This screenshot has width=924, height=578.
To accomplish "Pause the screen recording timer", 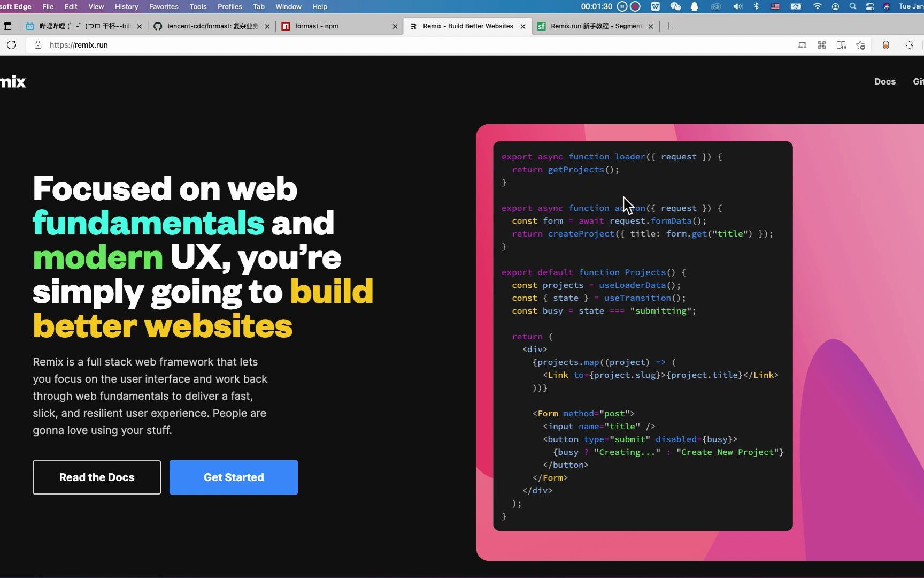I will 622,6.
